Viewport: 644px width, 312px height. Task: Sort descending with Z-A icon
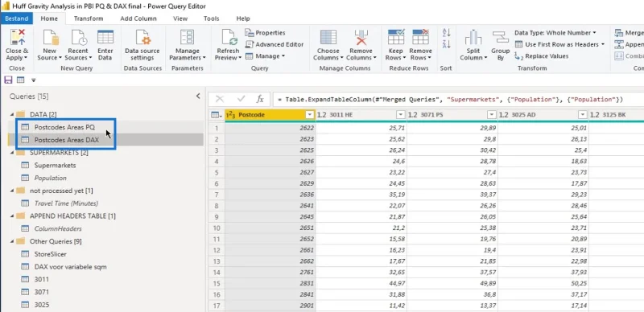coord(447,44)
